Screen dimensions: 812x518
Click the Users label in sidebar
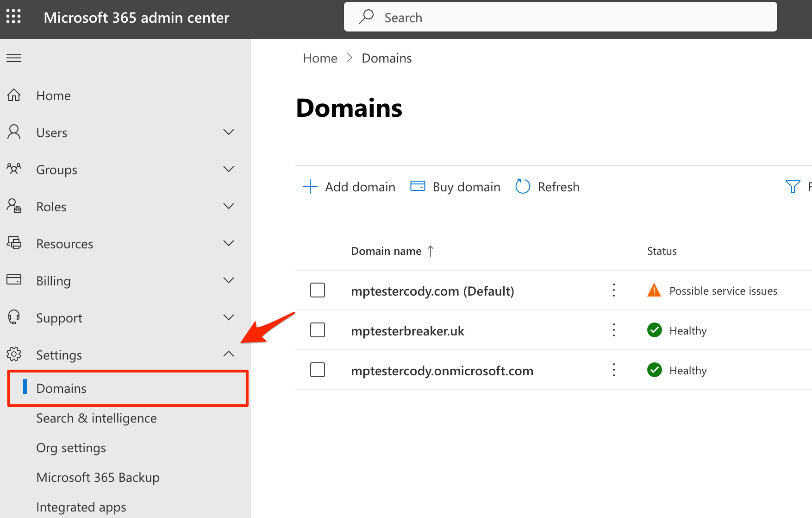[51, 133]
